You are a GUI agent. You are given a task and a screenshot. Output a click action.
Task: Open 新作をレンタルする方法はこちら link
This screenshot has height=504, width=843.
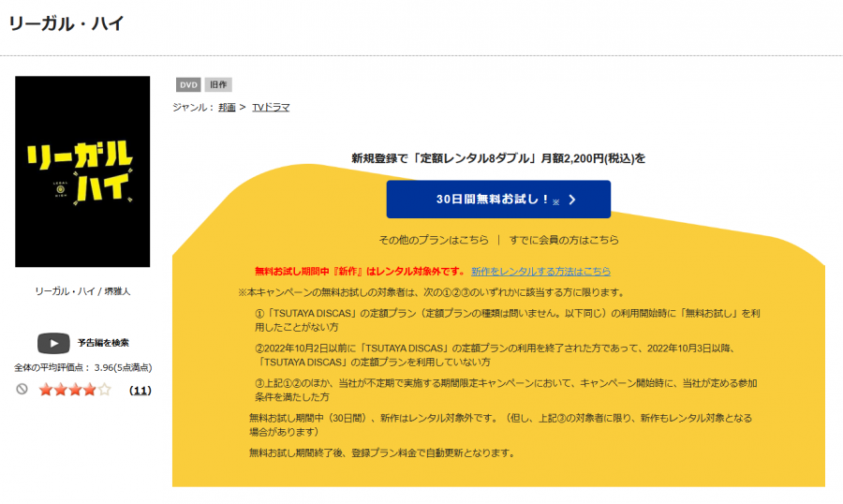click(540, 271)
